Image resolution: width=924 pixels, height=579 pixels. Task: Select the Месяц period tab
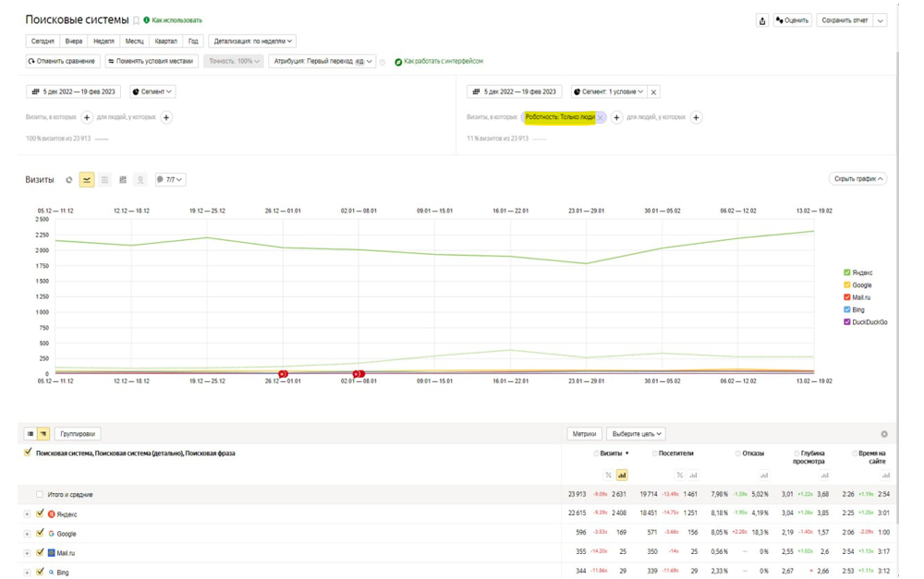134,41
